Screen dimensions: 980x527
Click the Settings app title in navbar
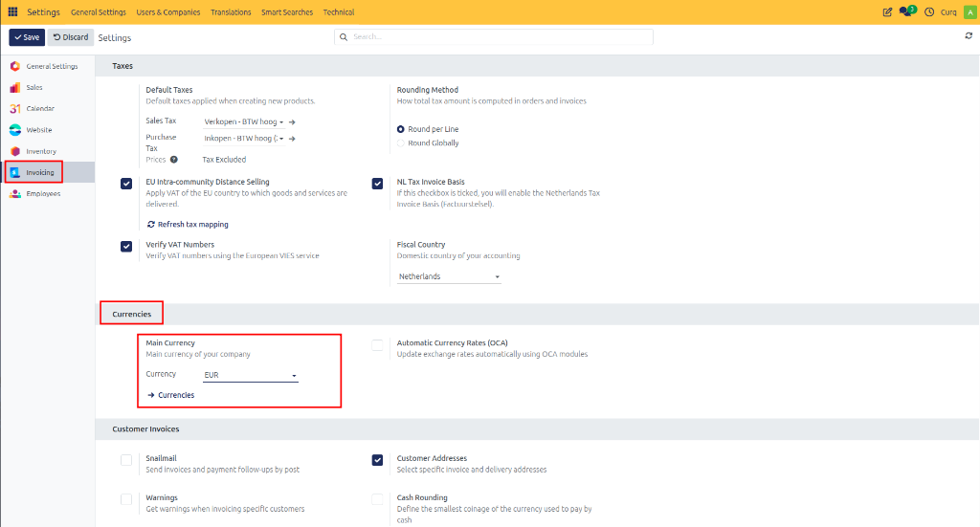[43, 11]
